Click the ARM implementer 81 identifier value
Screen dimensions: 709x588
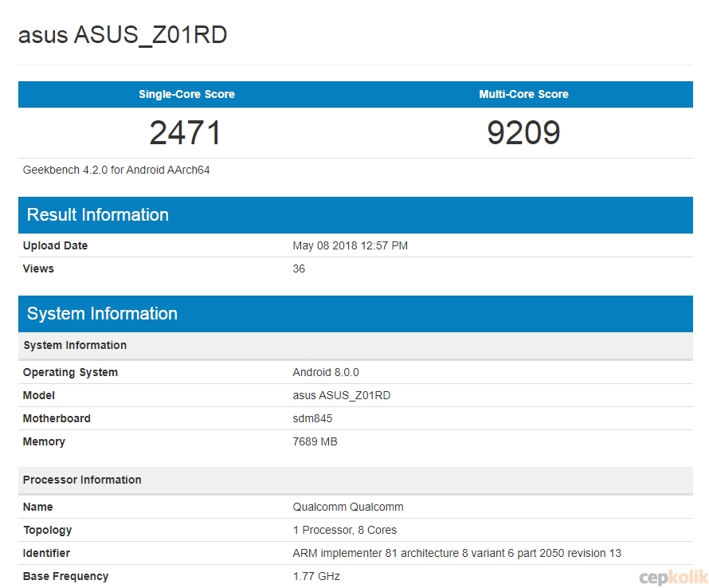coord(456,553)
